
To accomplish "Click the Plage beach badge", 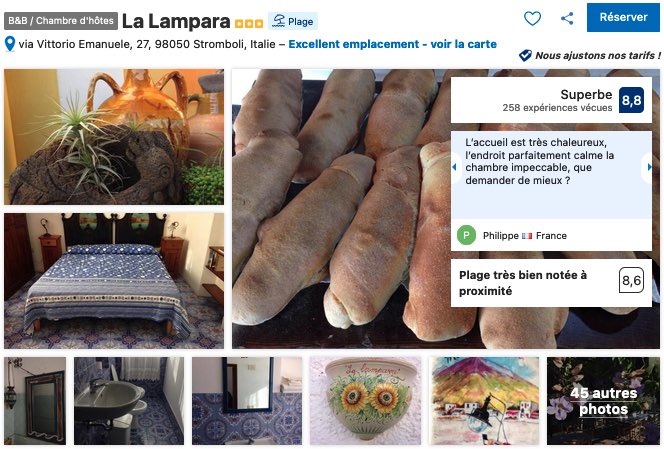I will (x=293, y=21).
